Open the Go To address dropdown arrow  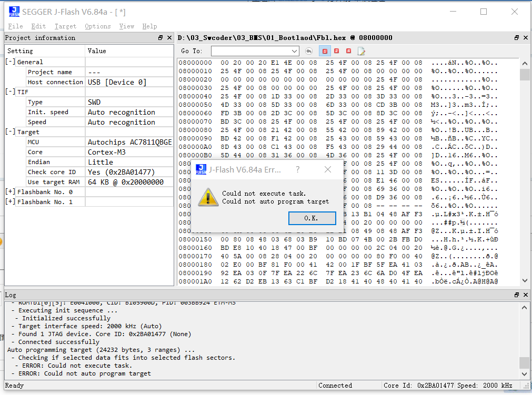(x=294, y=51)
